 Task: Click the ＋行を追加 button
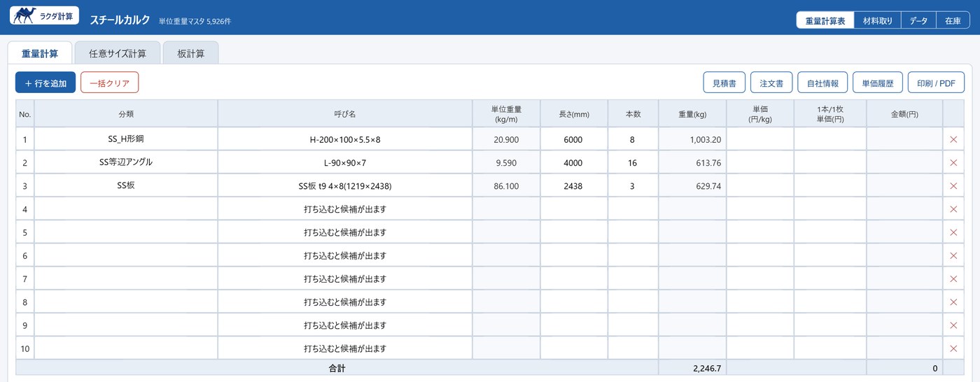(45, 83)
